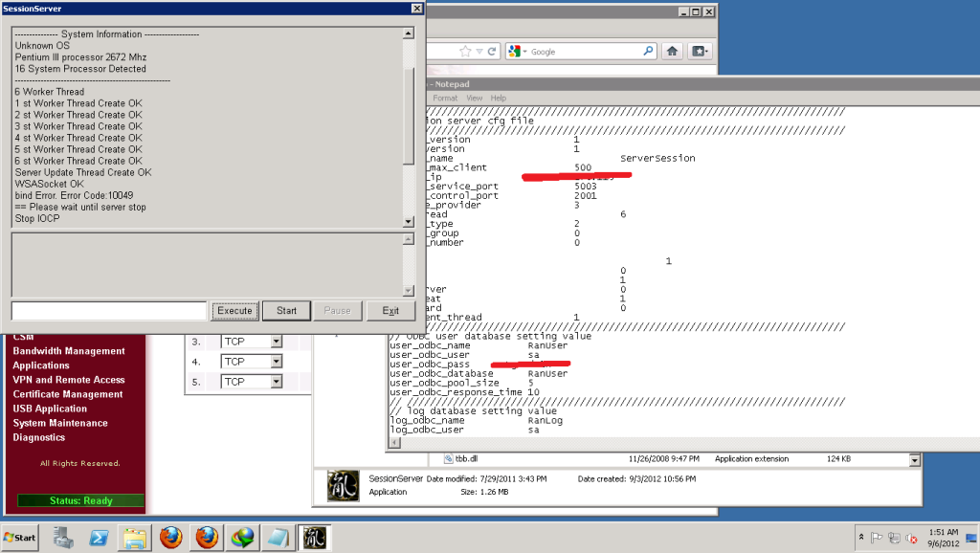Go to VPN and Remote Access
Viewport: 980px width, 553px height.
pos(69,380)
